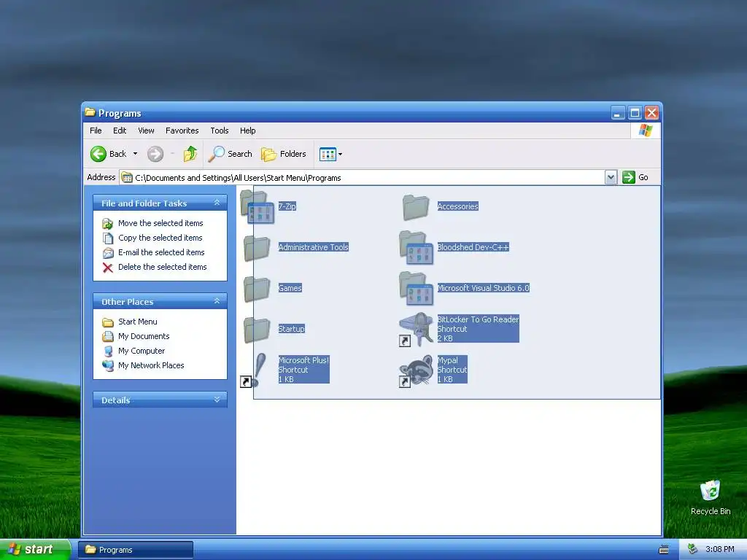The width and height of the screenshot is (747, 560).
Task: Click the Start button
Action: click(x=35, y=550)
